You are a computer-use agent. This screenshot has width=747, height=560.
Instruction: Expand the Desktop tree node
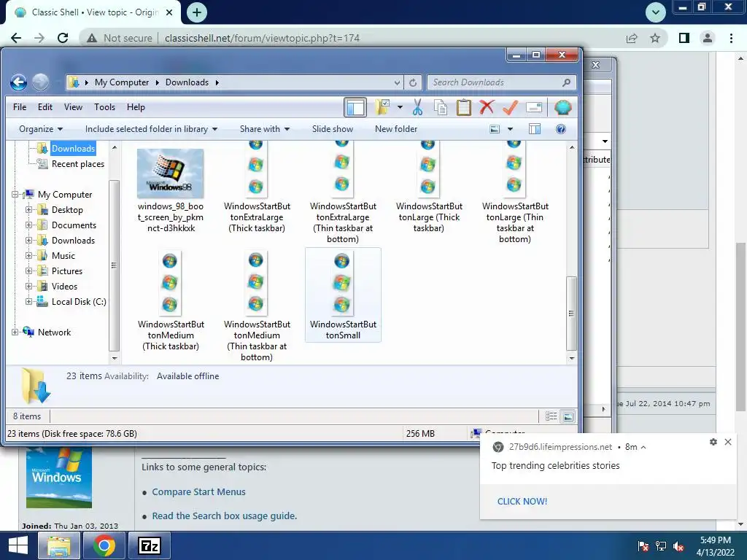click(x=28, y=210)
